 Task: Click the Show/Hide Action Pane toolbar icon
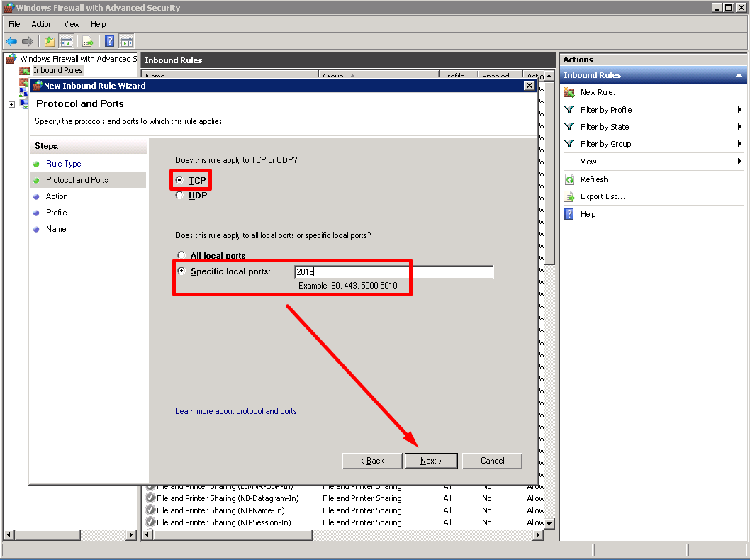(126, 41)
